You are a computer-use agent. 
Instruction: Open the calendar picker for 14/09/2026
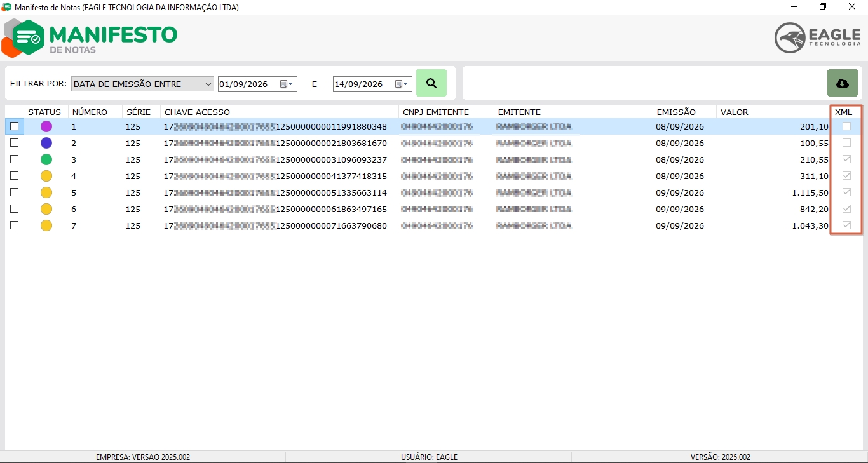(x=402, y=84)
